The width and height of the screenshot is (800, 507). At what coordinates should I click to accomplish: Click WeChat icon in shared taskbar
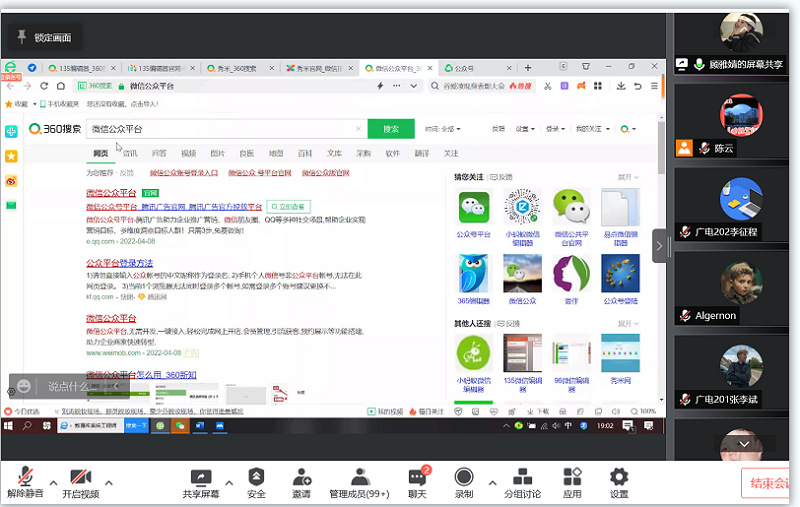[x=180, y=426]
